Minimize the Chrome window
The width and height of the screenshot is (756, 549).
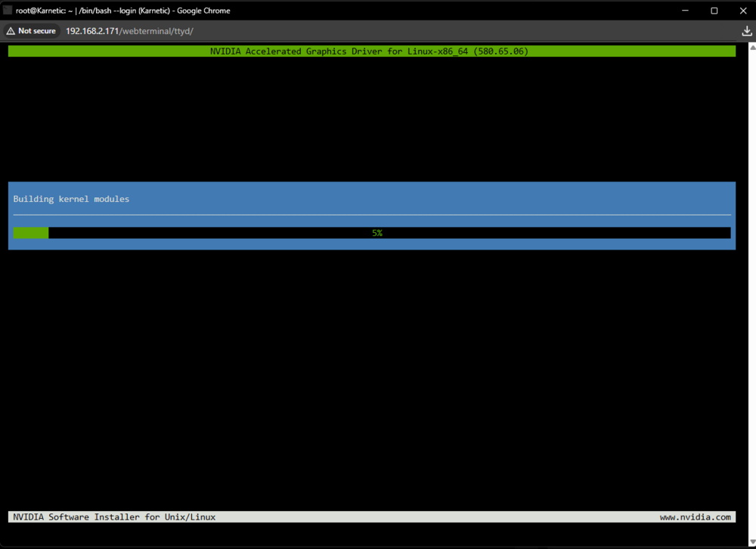(685, 10)
